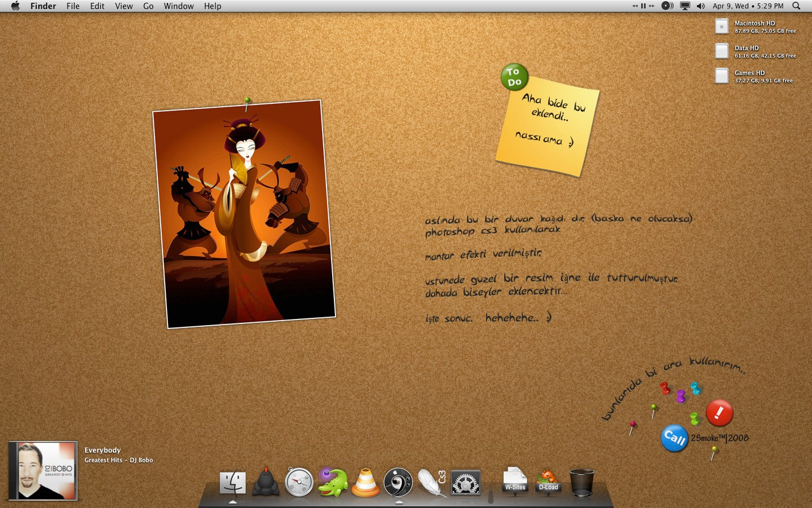This screenshot has height=508, width=812.
Task: Click the DJ Bobo album cover thumbnail
Action: pyautogui.click(x=43, y=471)
